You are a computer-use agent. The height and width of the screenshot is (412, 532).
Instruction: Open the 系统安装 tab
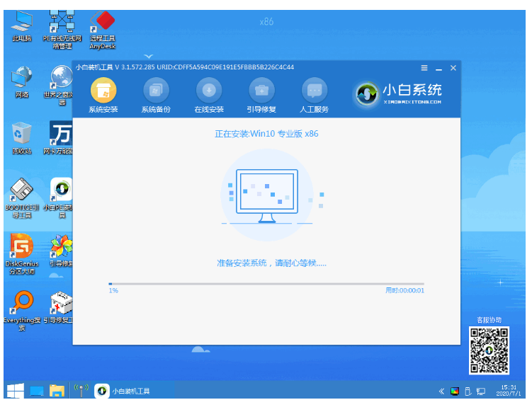103,95
